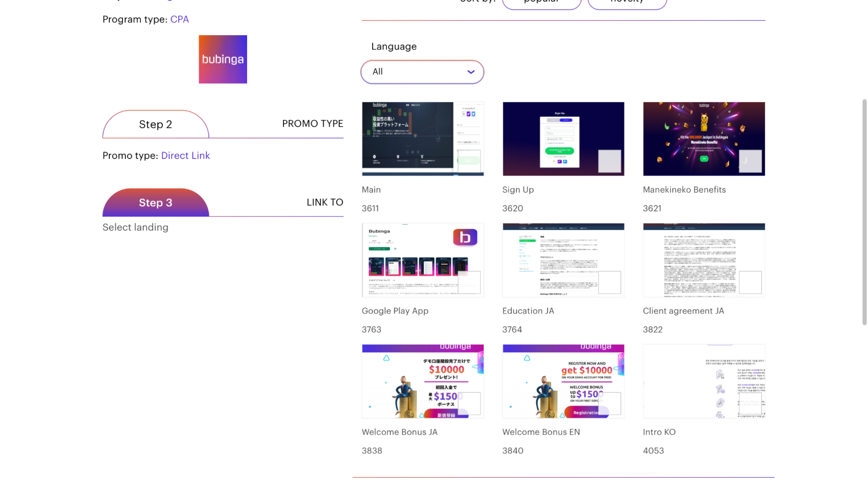Click landing ID 3764
This screenshot has height=492, width=868.
pyautogui.click(x=512, y=330)
